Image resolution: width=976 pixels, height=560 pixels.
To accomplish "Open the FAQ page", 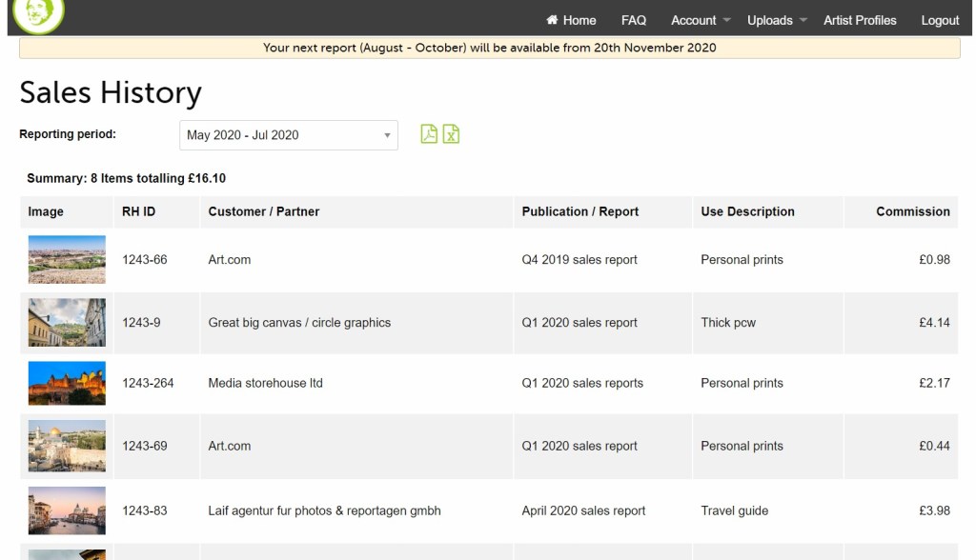I will 634,20.
